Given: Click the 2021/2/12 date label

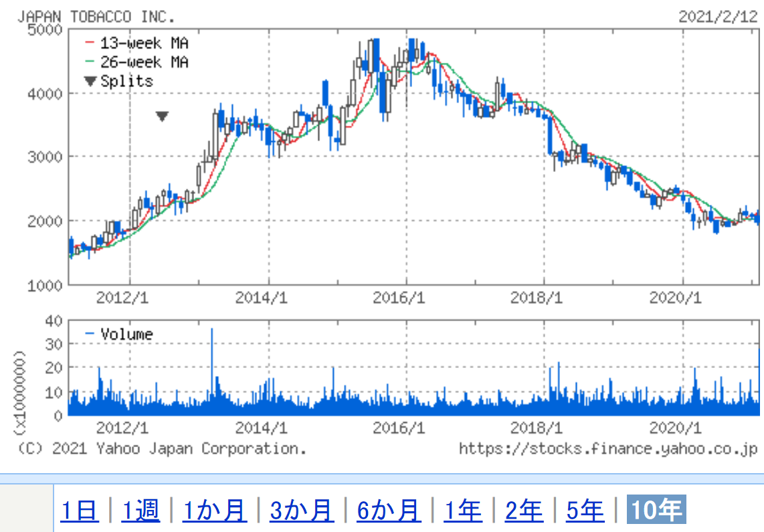Looking at the screenshot, I should coord(718,17).
